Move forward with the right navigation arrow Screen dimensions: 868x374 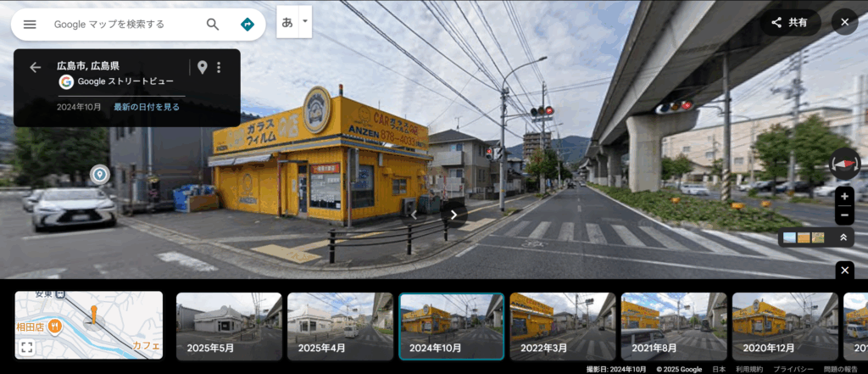[454, 215]
